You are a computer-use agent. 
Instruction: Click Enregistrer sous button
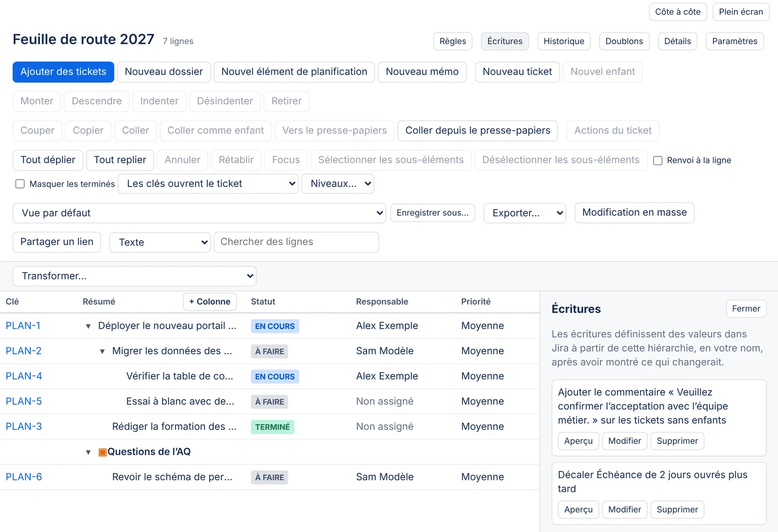tap(433, 213)
